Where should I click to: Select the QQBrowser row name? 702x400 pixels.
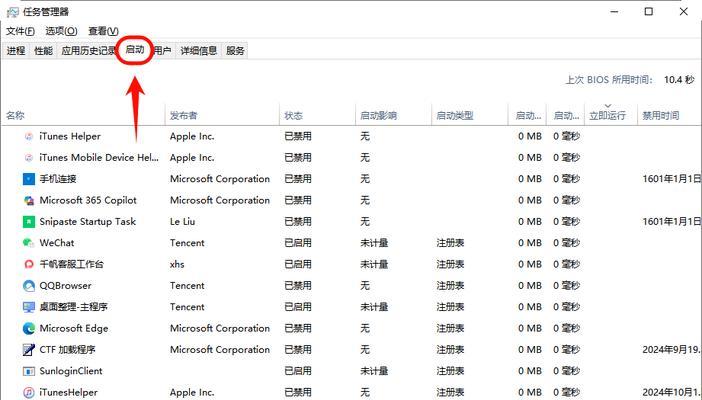pos(65,285)
